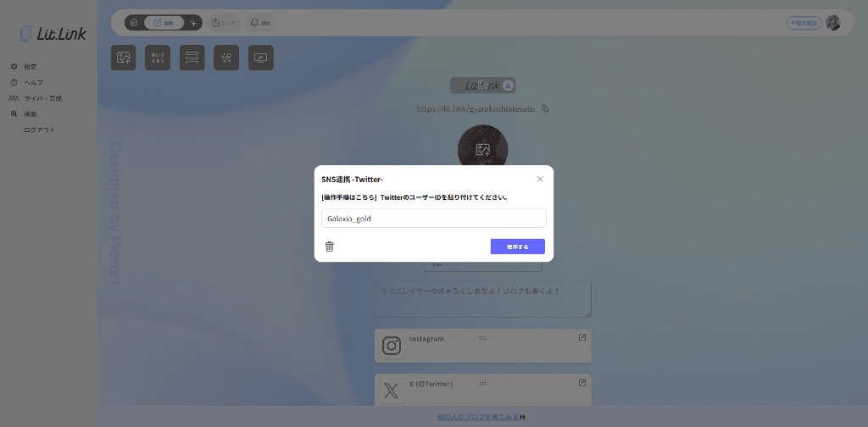Click the share (シェア) button
Image resolution: width=868 pixels, height=427 pixels.
tap(224, 23)
